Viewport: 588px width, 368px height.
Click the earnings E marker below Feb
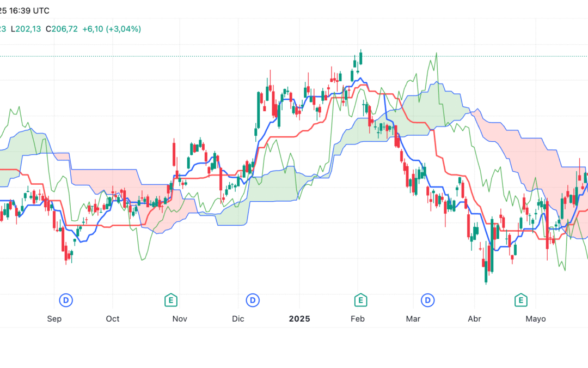[x=360, y=300]
